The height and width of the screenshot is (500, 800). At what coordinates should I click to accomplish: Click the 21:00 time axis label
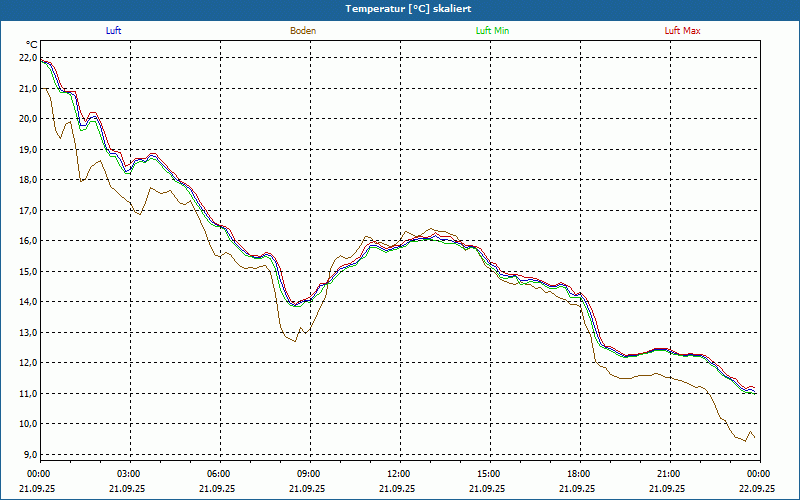[x=667, y=474]
